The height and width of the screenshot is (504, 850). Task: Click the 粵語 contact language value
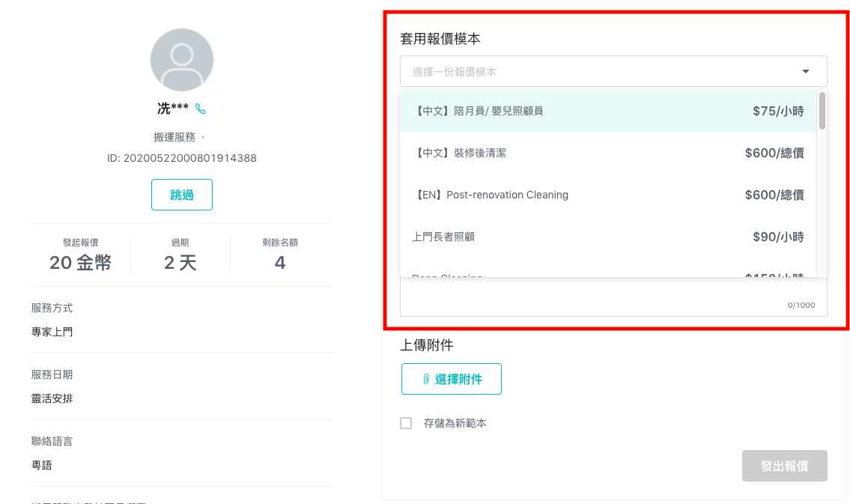[42, 465]
